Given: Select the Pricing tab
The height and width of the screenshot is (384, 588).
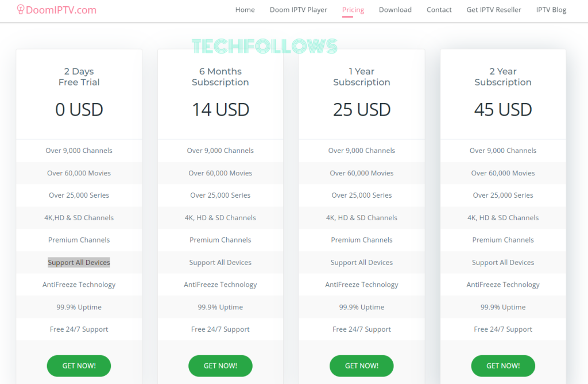Looking at the screenshot, I should (x=353, y=10).
